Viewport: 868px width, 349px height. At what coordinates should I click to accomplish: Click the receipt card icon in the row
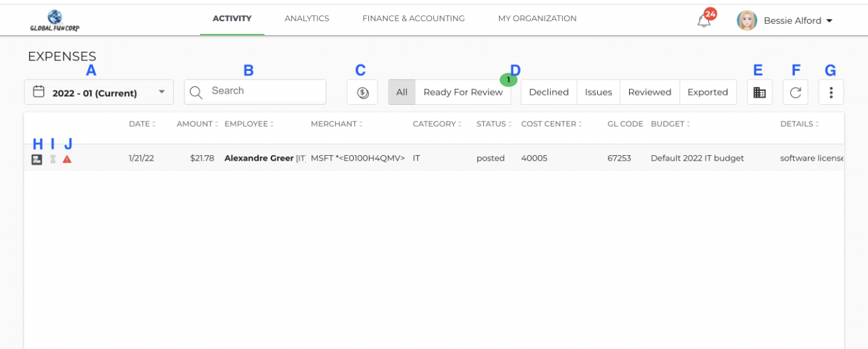(36, 159)
